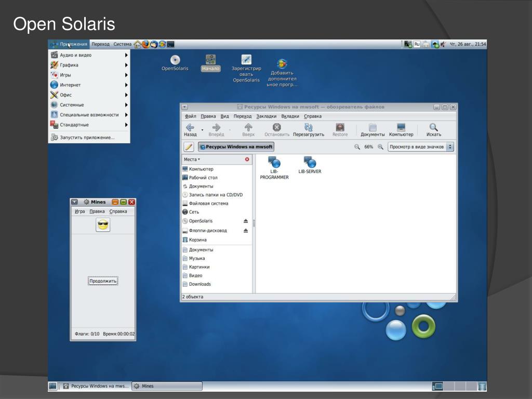The width and height of the screenshot is (532, 399).
Task: Open the OpenSolaris disc desktop icon
Action: (x=175, y=63)
